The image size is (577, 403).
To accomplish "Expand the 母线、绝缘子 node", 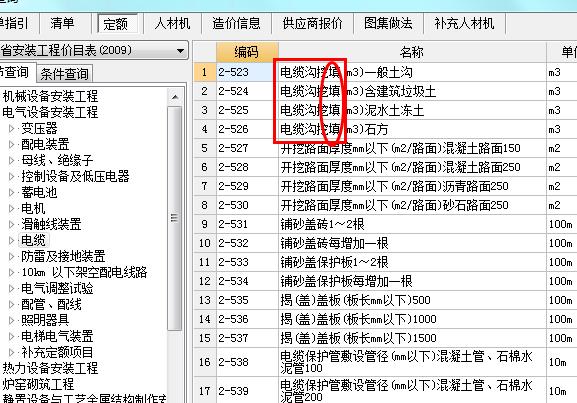I will point(11,160).
